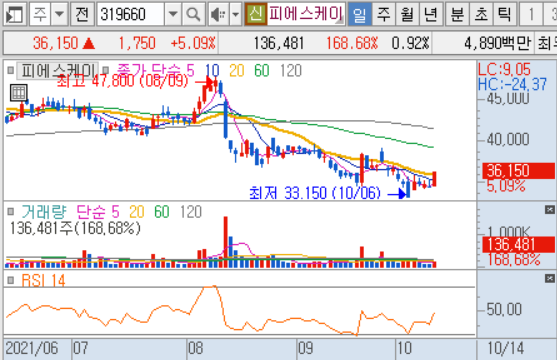Switch to 틱 tick chart tab
The height and width of the screenshot is (360, 557).
tap(504, 15)
